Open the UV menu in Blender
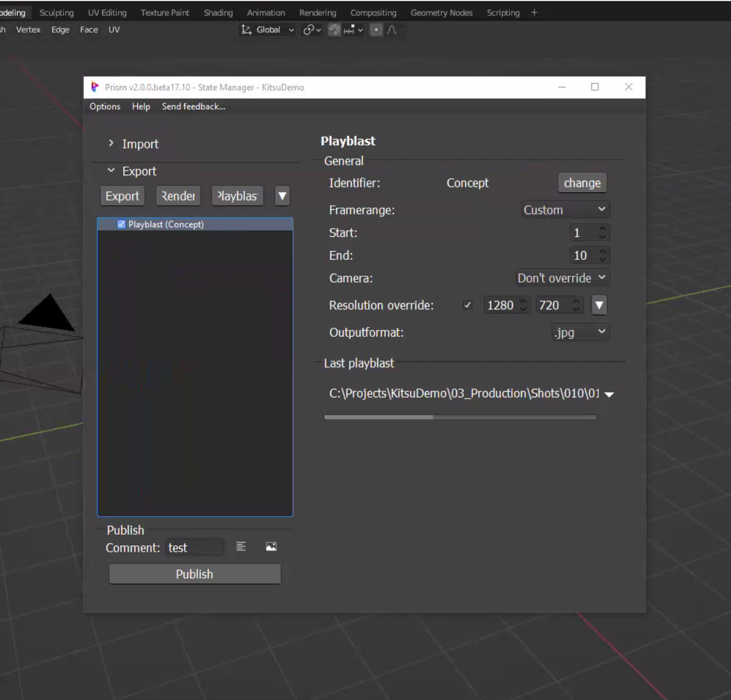 tap(114, 30)
